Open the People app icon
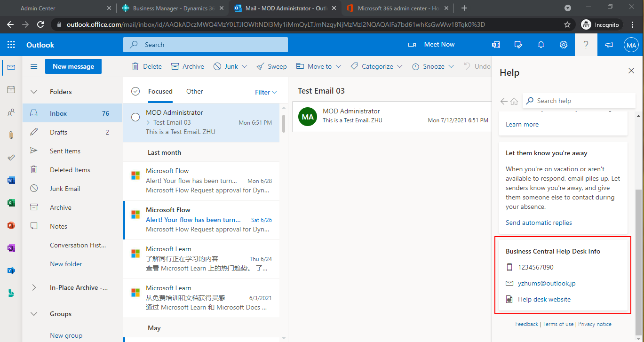 click(10, 112)
